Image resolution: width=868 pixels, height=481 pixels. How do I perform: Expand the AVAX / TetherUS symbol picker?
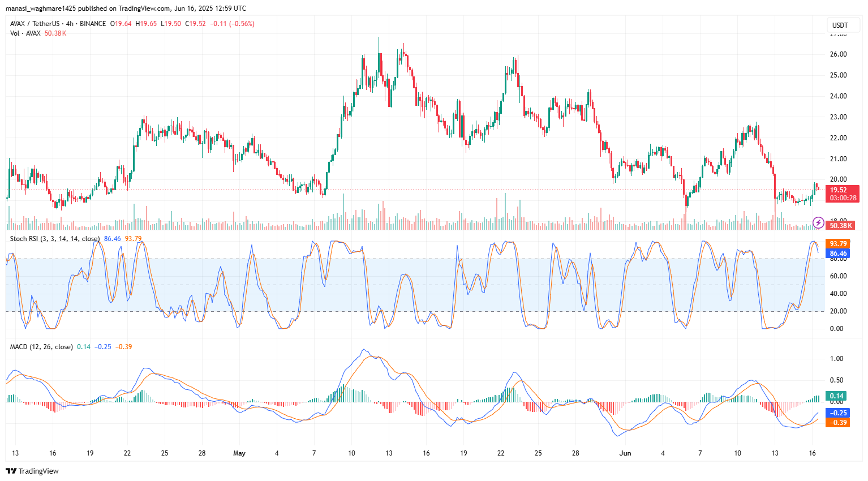point(35,24)
